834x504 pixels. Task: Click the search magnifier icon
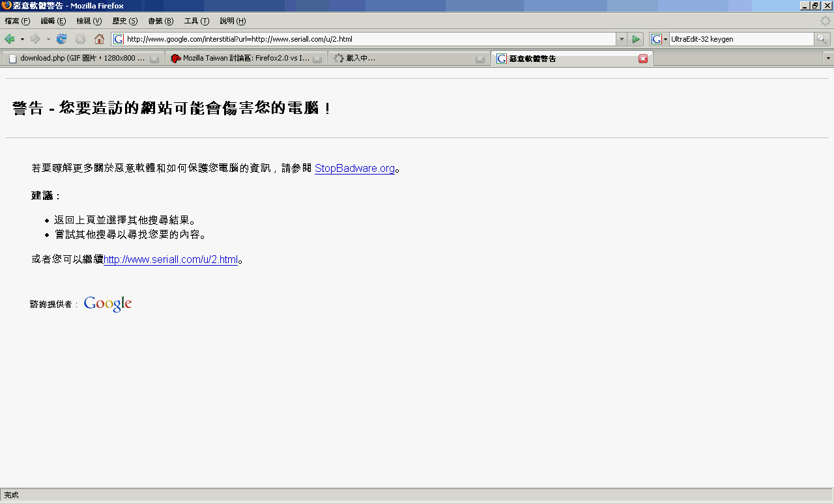(822, 39)
